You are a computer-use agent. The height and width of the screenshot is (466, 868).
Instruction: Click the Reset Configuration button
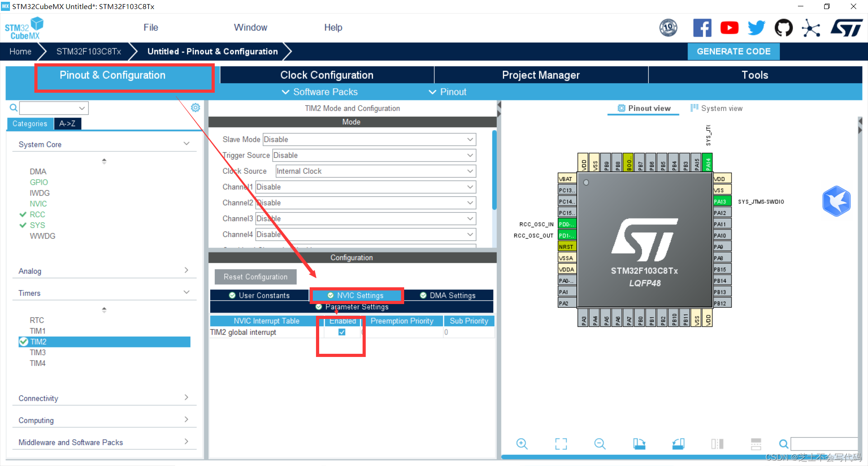(255, 277)
